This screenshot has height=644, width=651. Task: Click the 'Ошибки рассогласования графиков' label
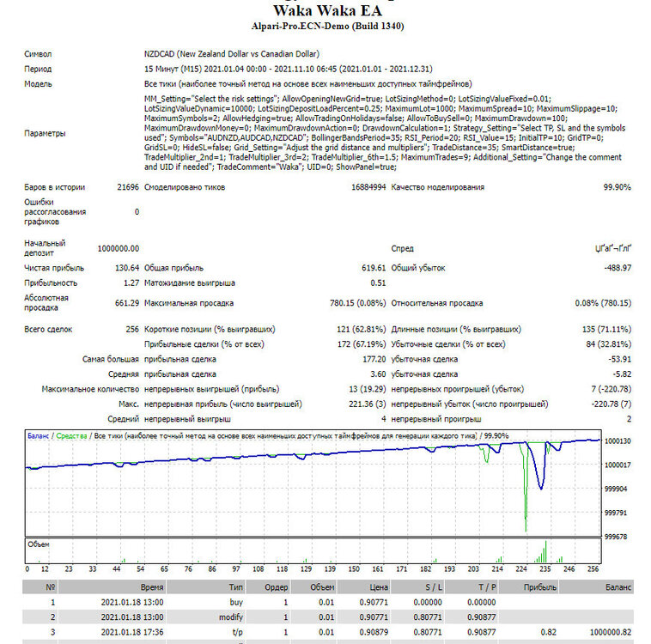[55, 212]
